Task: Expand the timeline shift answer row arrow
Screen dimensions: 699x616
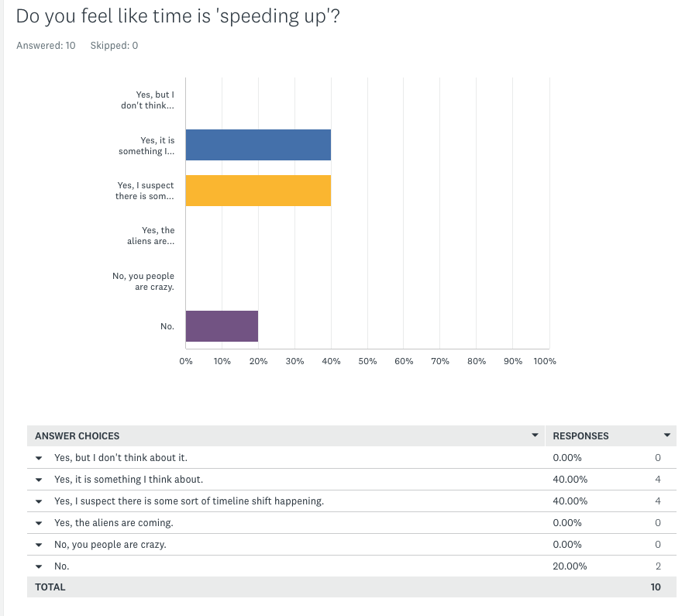Action: click(x=39, y=501)
